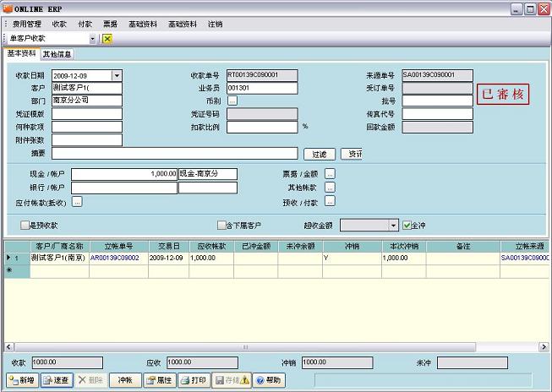Click the 打印 (Print) button
This screenshot has height=392, width=552.
[194, 380]
